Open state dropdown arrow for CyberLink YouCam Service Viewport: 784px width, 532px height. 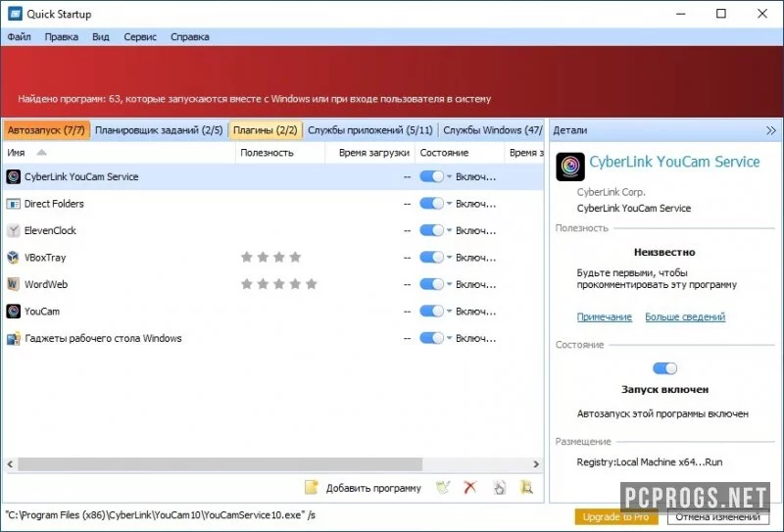449,176
